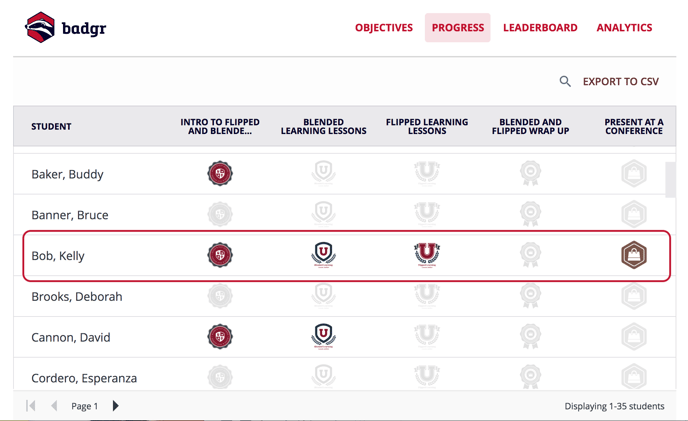
Task: Click Brooks Deborah's greyed Present at Conference badge
Action: pos(634,296)
